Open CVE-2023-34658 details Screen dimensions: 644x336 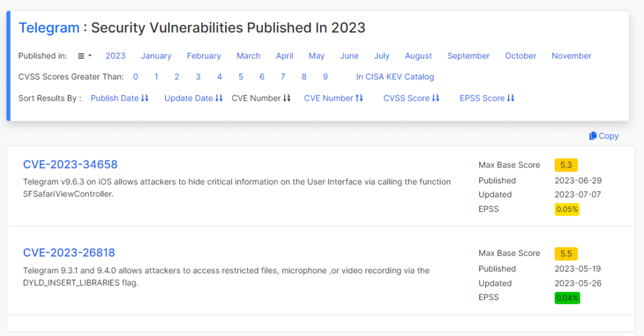(x=70, y=164)
